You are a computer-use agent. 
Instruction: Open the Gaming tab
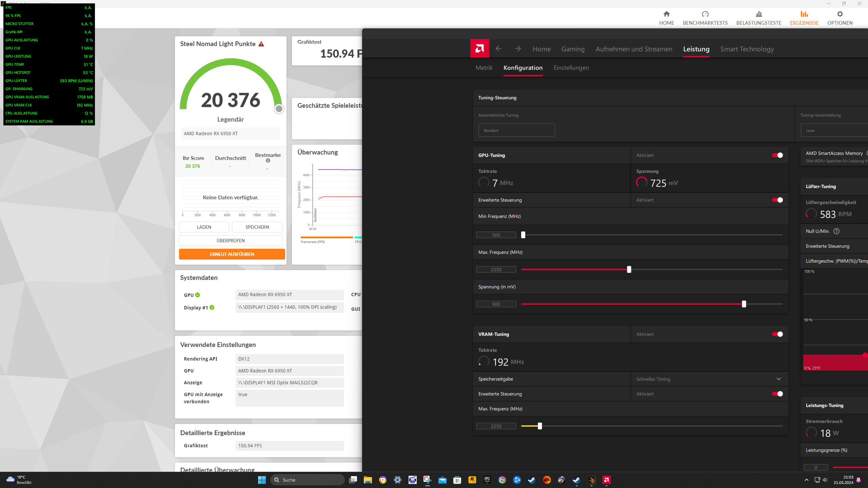click(x=573, y=49)
